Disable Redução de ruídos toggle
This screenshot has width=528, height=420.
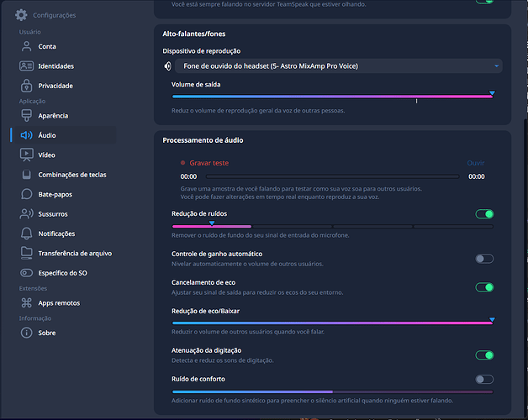pyautogui.click(x=484, y=213)
